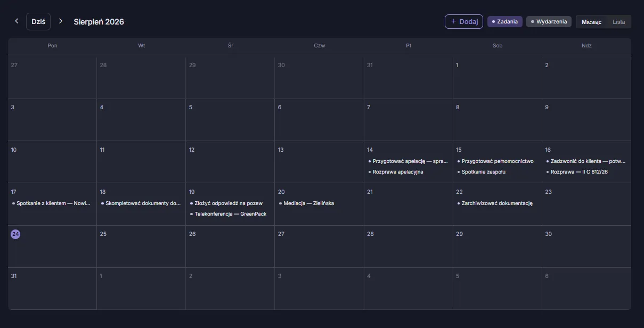Screen dimensions: 644x328
Task: Click the Ndz weekday header
Action: click(586, 46)
